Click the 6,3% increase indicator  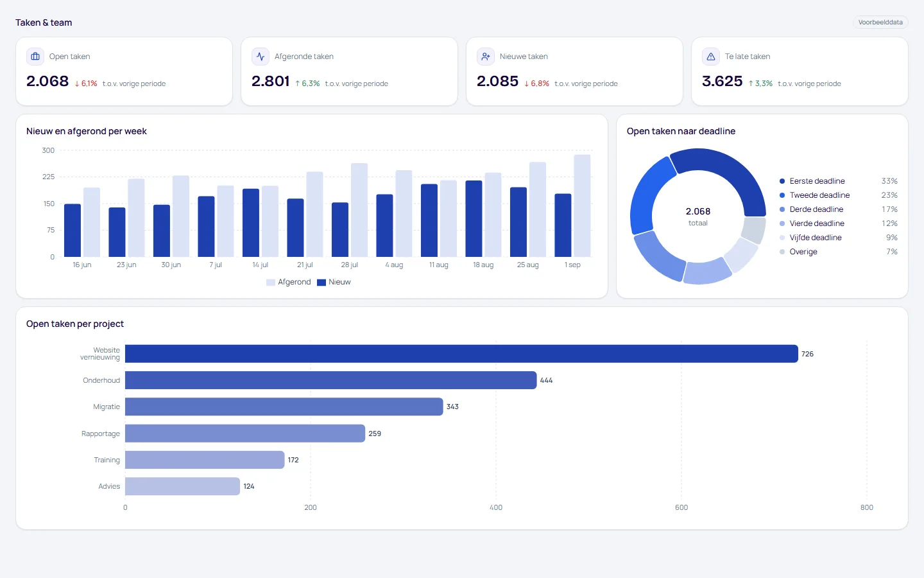(x=307, y=83)
